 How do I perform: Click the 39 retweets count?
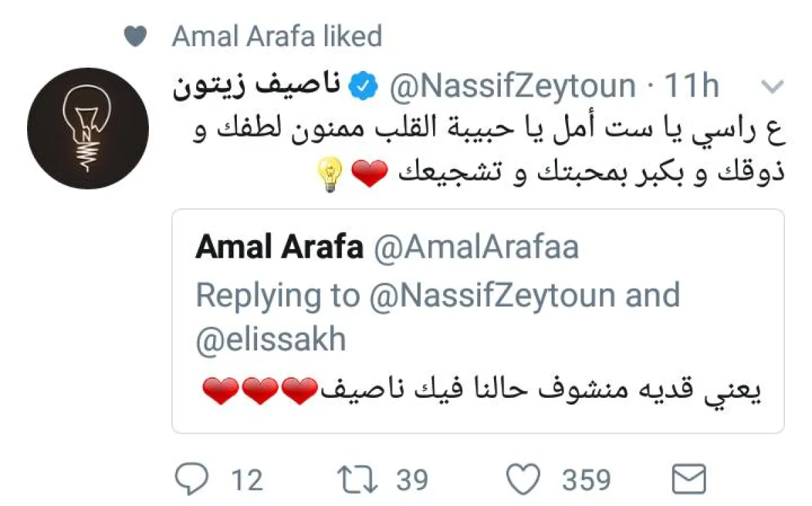412,480
